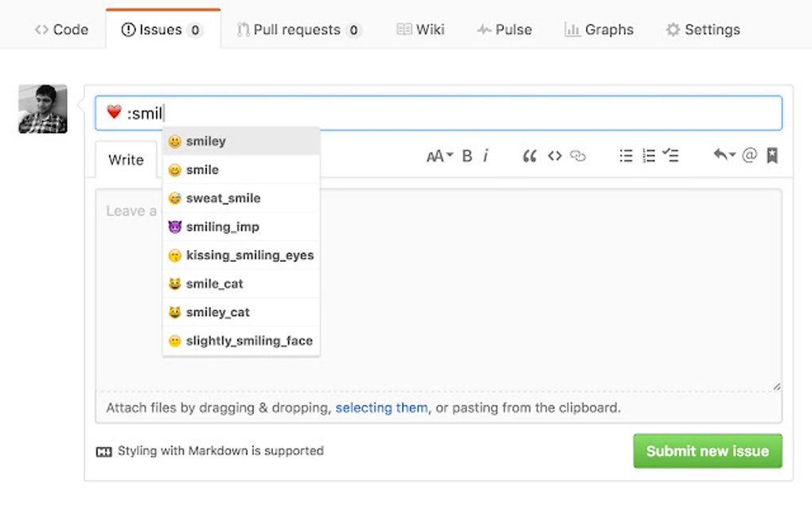
Task: Click the Submit new issue button
Action: tap(707, 451)
